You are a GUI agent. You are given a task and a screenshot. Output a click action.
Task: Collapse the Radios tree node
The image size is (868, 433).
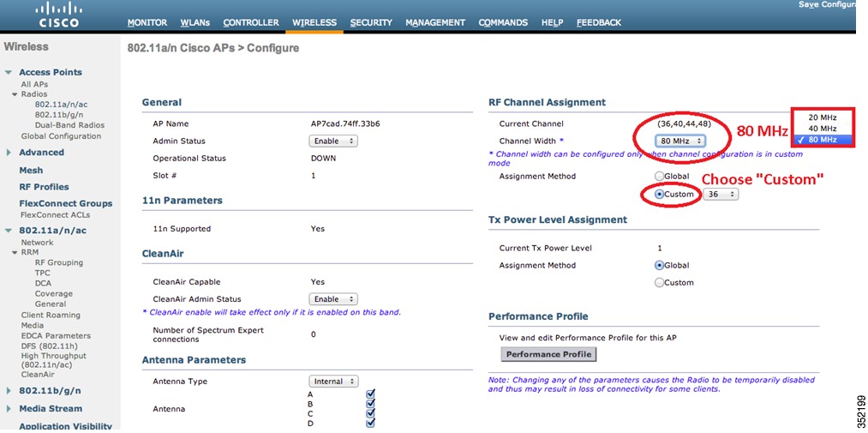15,94
